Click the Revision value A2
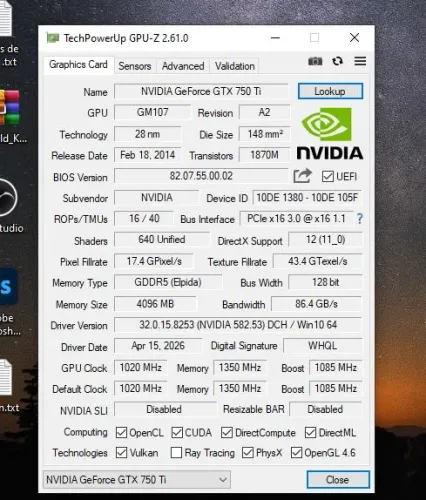 click(264, 112)
